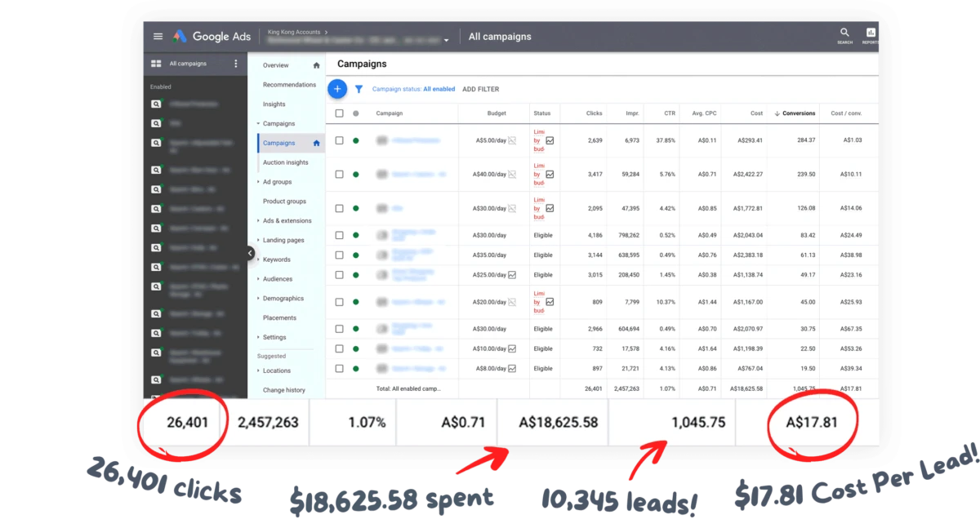The height and width of the screenshot is (519, 980).
Task: Collapse the navigation panel with the arrow handle
Action: pos(251,253)
